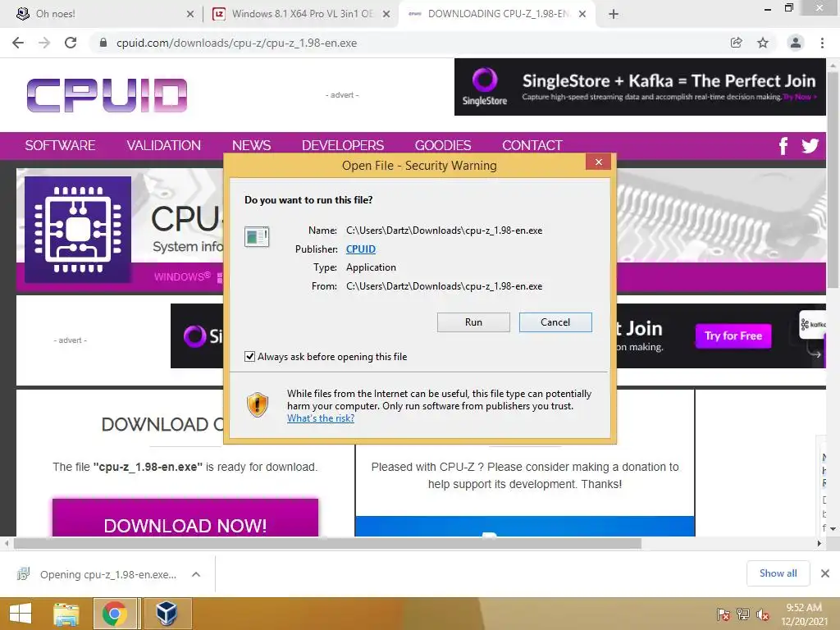The height and width of the screenshot is (630, 840).
Task: Cancel the Open File security warning
Action: point(555,322)
